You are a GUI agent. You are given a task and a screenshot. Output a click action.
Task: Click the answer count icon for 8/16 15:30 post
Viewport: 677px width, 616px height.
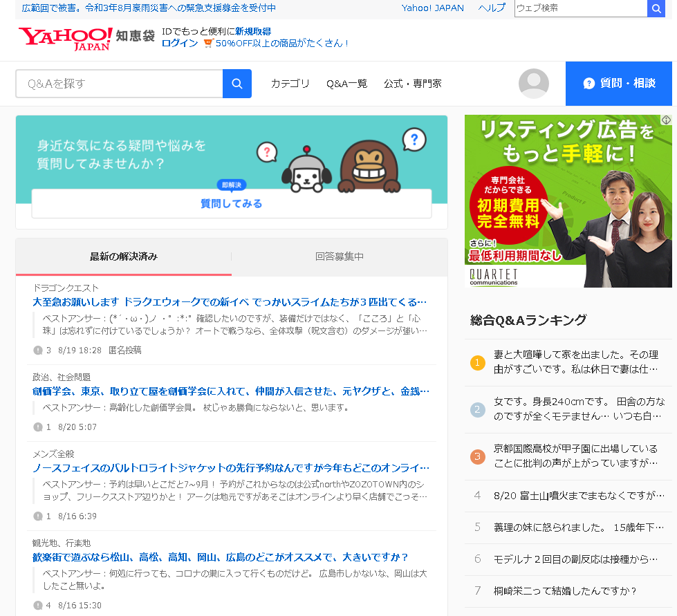click(37, 605)
